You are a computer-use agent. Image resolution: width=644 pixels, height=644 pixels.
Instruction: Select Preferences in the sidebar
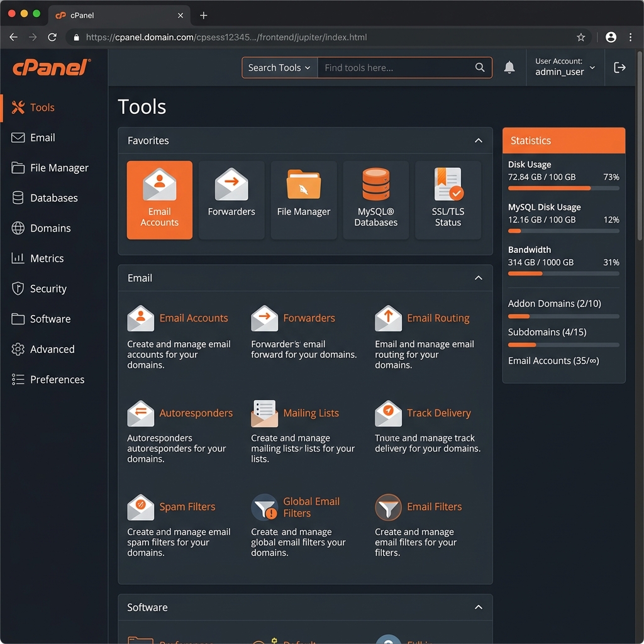click(54, 379)
